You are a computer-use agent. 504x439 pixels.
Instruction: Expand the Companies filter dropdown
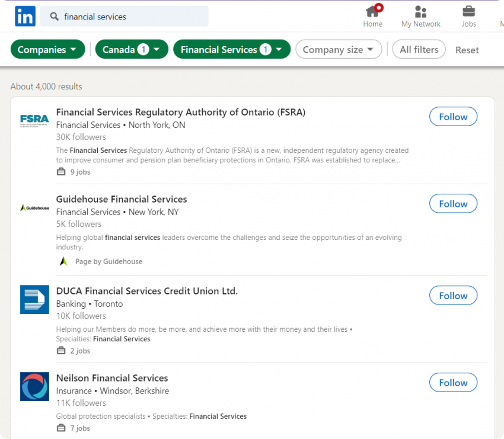48,49
